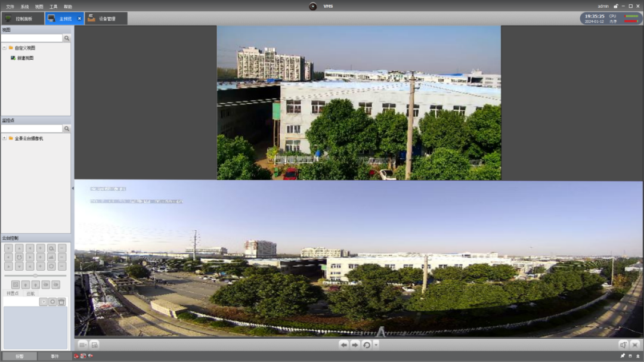Viewport: 644px width, 362px height.
Task: Expand the 全景云台摄像机 tree node
Action: [5, 138]
